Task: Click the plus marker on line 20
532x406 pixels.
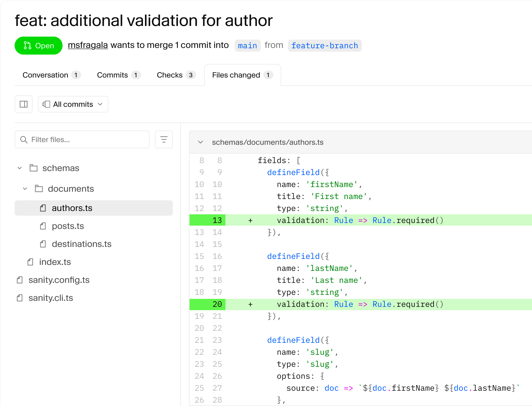Action: 250,304
